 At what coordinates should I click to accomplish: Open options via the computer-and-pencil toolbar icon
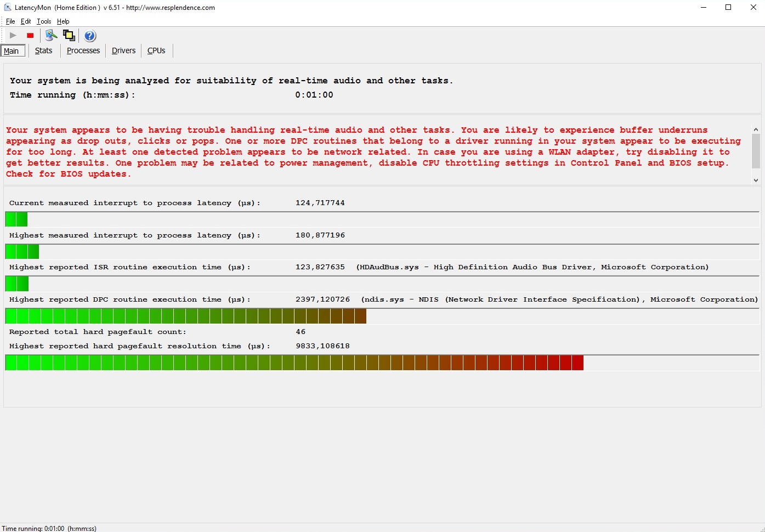coord(51,36)
